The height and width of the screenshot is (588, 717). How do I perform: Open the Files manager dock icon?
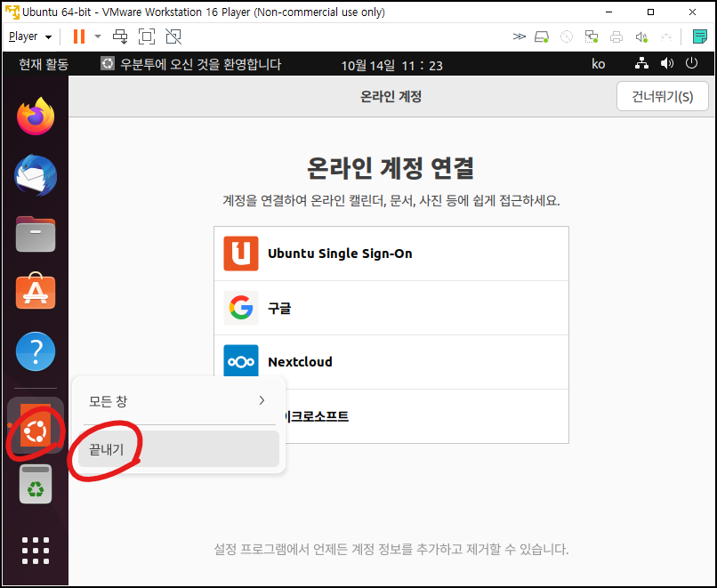click(x=36, y=234)
